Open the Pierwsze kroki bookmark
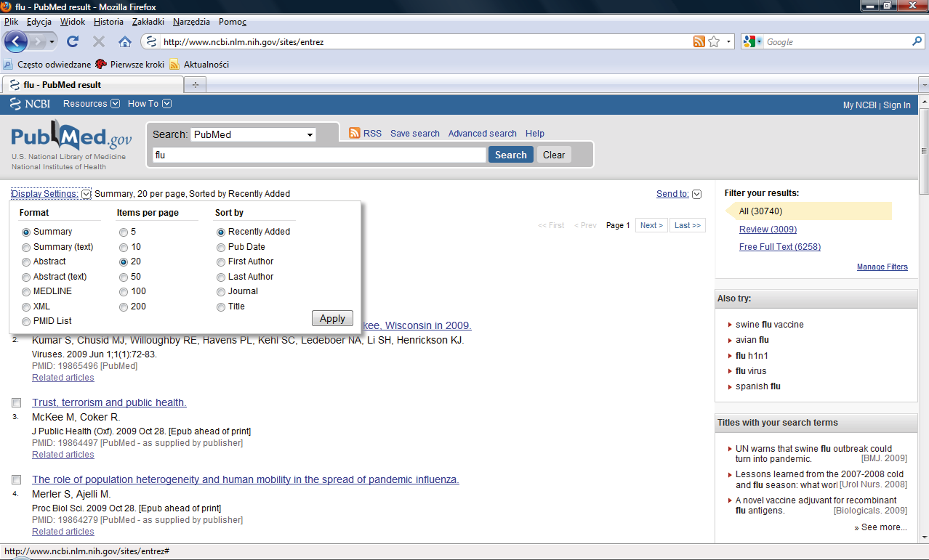This screenshot has height=560, width=929. pyautogui.click(x=130, y=64)
